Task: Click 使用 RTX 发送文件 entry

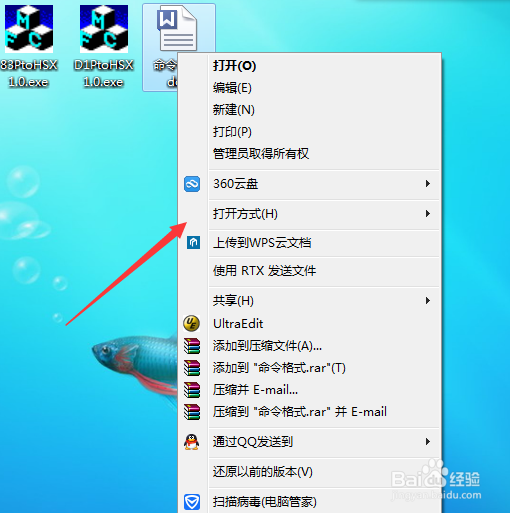Action: click(x=310, y=271)
